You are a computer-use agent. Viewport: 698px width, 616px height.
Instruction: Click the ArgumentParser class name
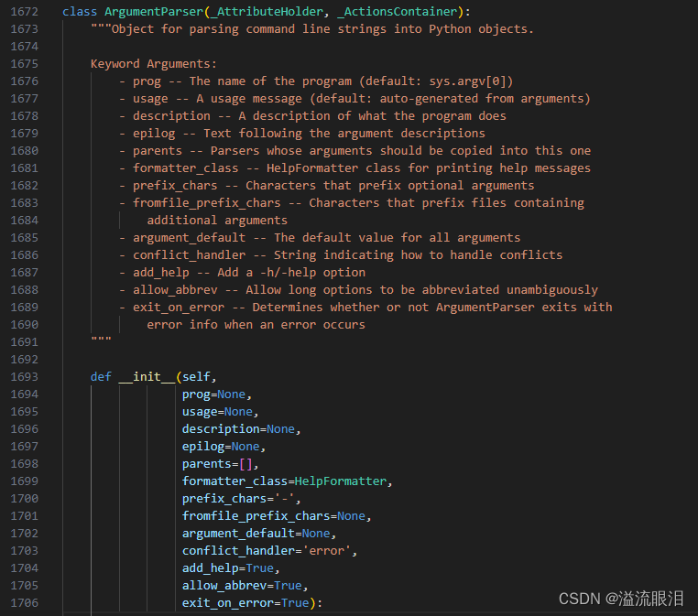(154, 12)
